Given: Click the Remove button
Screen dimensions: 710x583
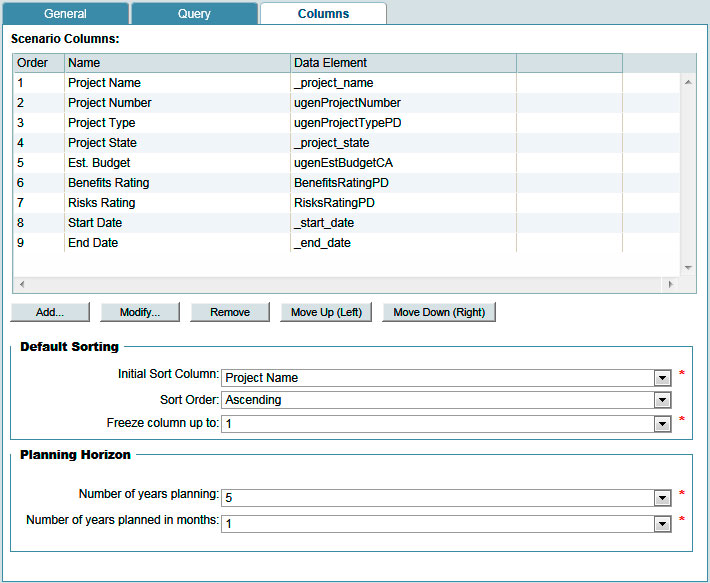Looking at the screenshot, I should coord(230,312).
